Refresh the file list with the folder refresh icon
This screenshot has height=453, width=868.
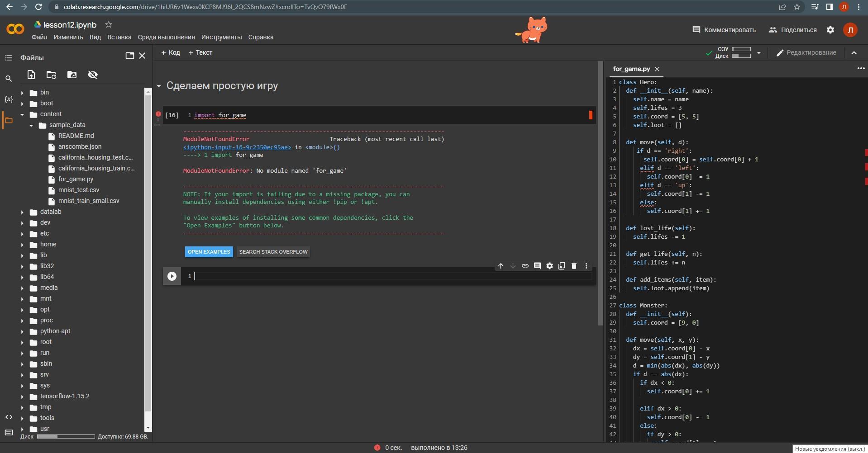[51, 75]
